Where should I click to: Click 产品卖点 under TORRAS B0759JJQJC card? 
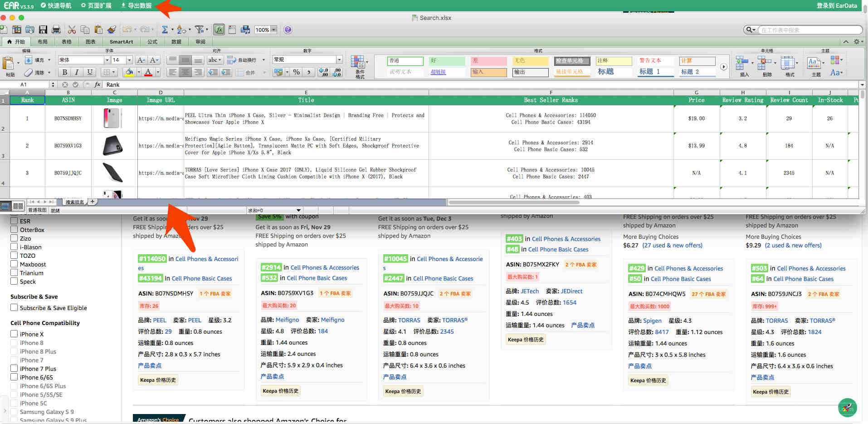395,377
